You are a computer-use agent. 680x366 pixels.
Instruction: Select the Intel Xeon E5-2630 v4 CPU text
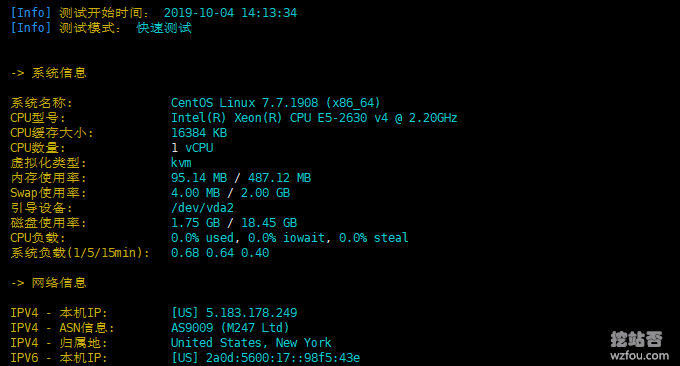[314, 118]
